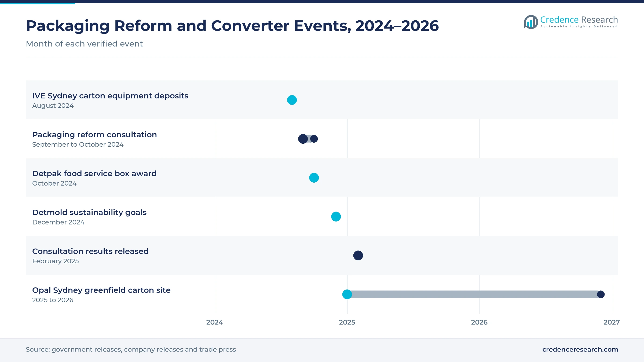Click the Detmold December 2024 marker dot
The image size is (644, 362).
coord(336,217)
